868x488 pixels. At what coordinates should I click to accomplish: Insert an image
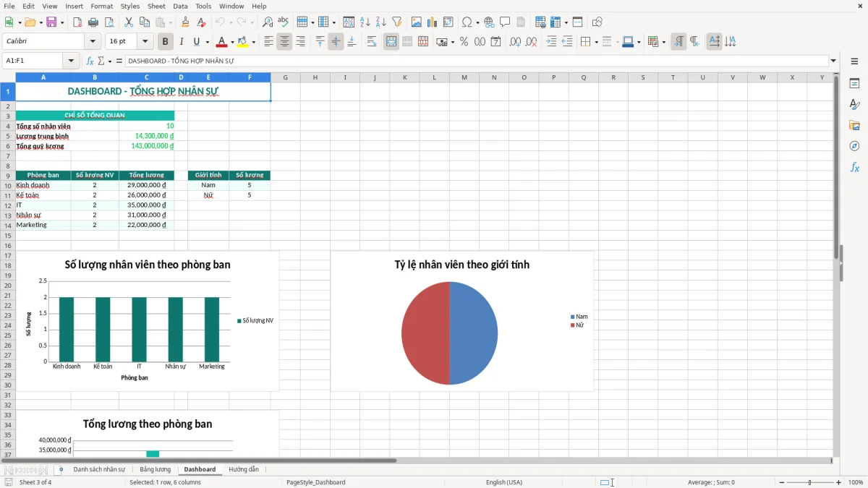[x=417, y=22]
